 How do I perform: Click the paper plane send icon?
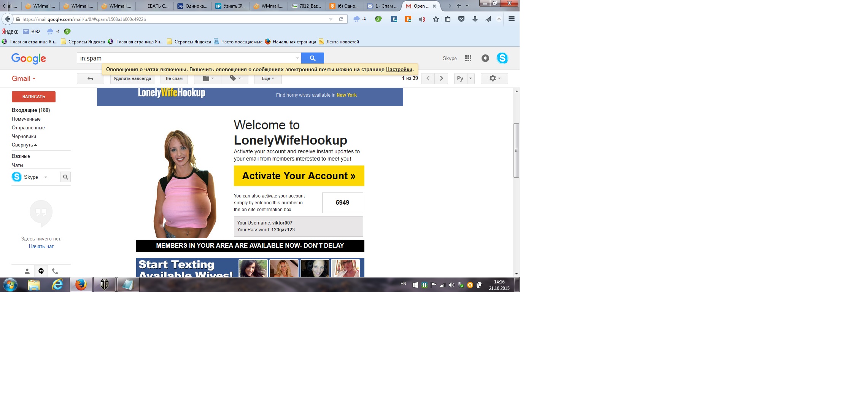488,19
